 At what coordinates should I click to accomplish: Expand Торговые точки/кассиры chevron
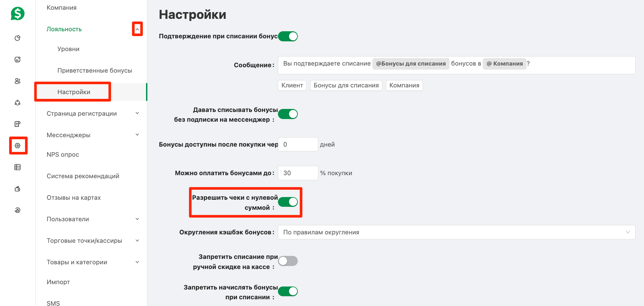point(137,240)
